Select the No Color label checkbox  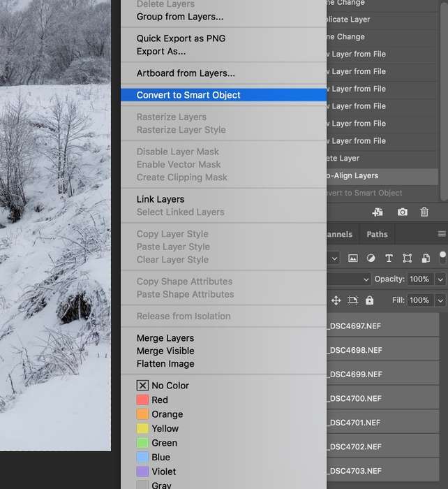(142, 386)
